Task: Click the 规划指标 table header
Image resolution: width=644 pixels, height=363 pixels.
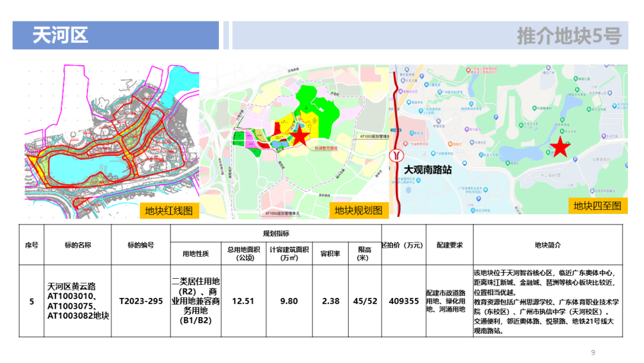Action: point(276,233)
